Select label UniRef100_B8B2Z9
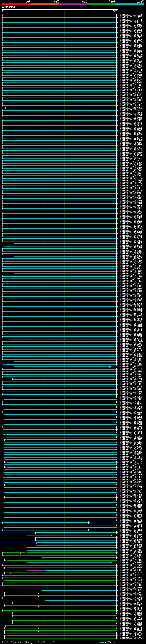Screen dimensions: 146x644 point(131,50)
